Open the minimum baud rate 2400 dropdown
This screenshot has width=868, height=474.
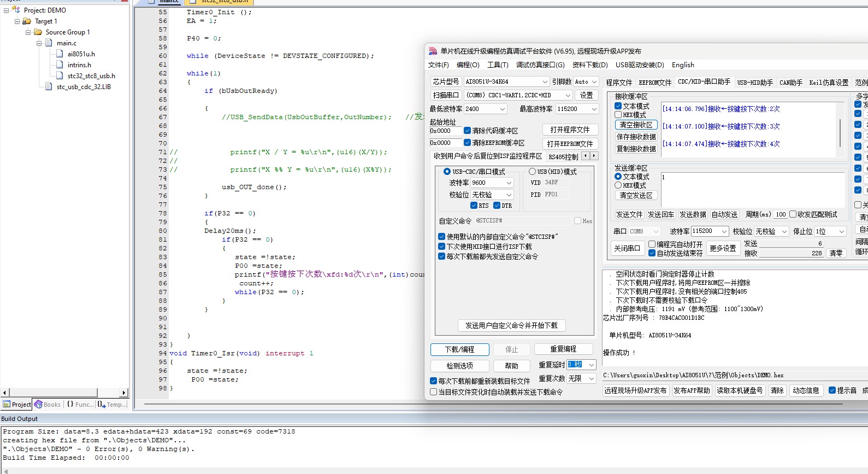tap(503, 109)
